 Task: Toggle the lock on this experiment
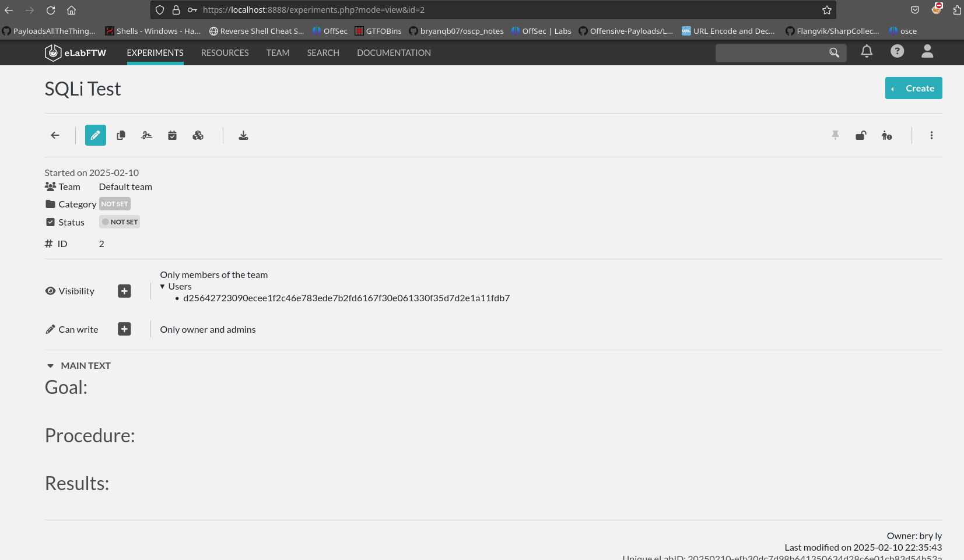click(861, 135)
